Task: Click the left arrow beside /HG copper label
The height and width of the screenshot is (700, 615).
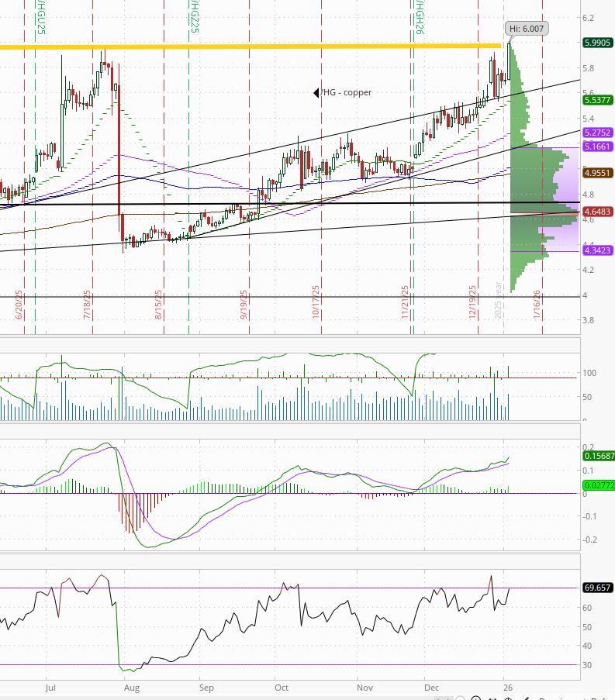Action: pyautogui.click(x=316, y=92)
